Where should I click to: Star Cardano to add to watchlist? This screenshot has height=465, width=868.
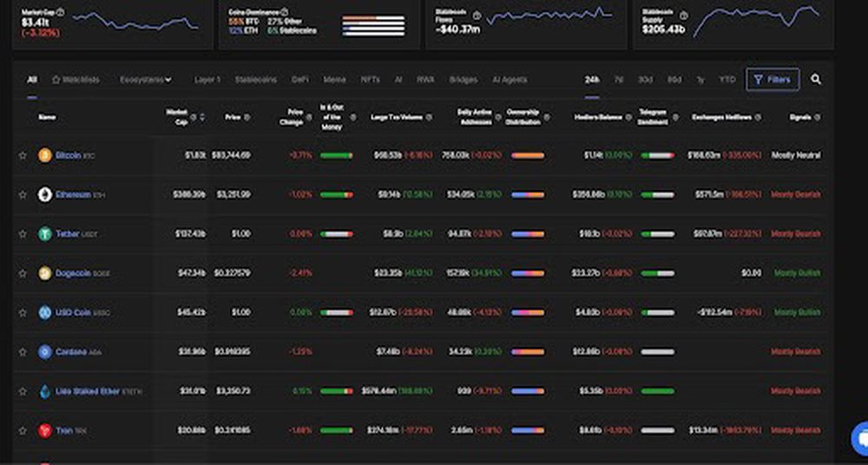point(23,352)
